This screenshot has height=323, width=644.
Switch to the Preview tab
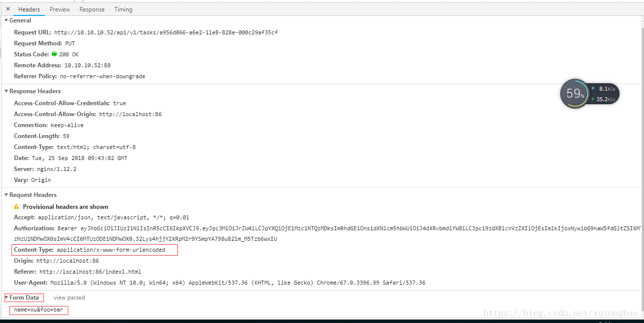coord(59,8)
